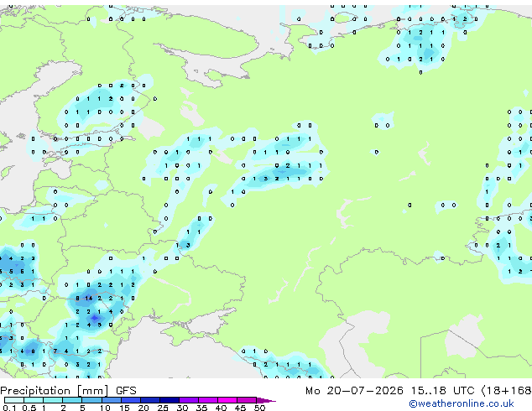
Task: Click the 35–40 mm legend swatch
Action: [207, 400]
